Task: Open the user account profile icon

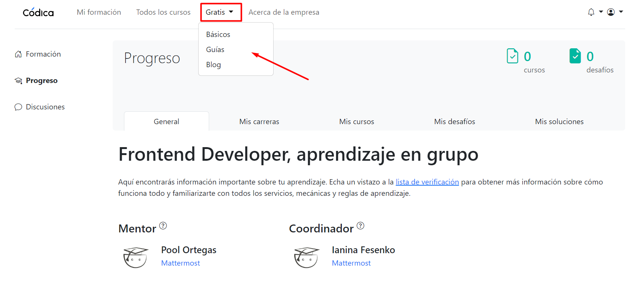Action: tap(611, 12)
